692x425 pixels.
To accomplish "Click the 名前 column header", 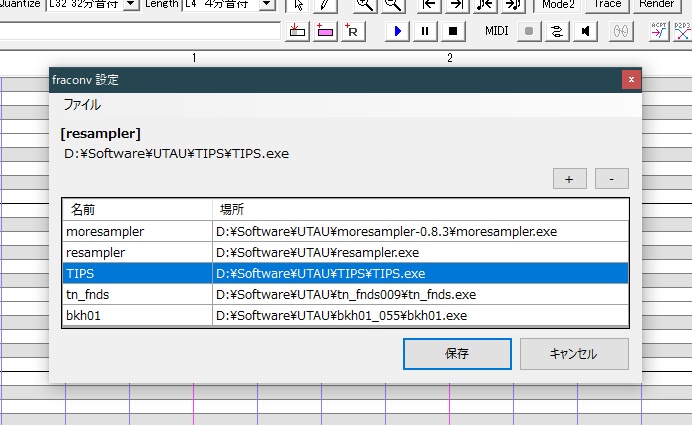I will [137, 210].
